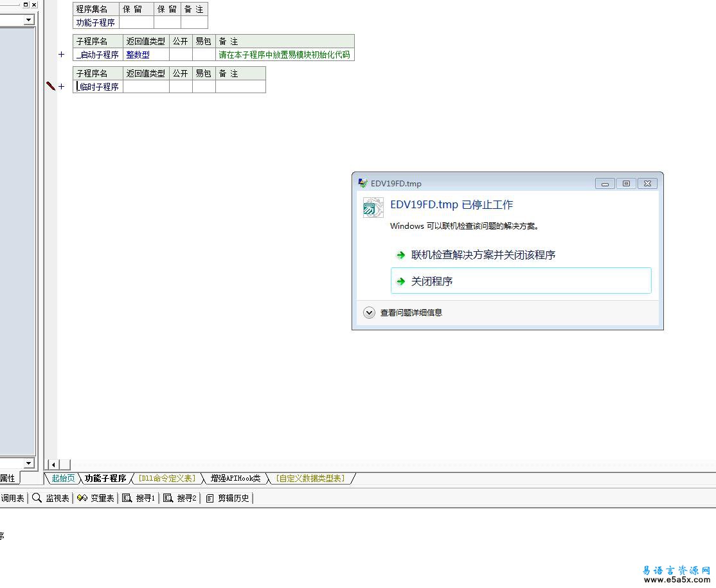This screenshot has height=588, width=716.
Task: Open the [Dll命令定义表] tab
Action: coord(166,479)
